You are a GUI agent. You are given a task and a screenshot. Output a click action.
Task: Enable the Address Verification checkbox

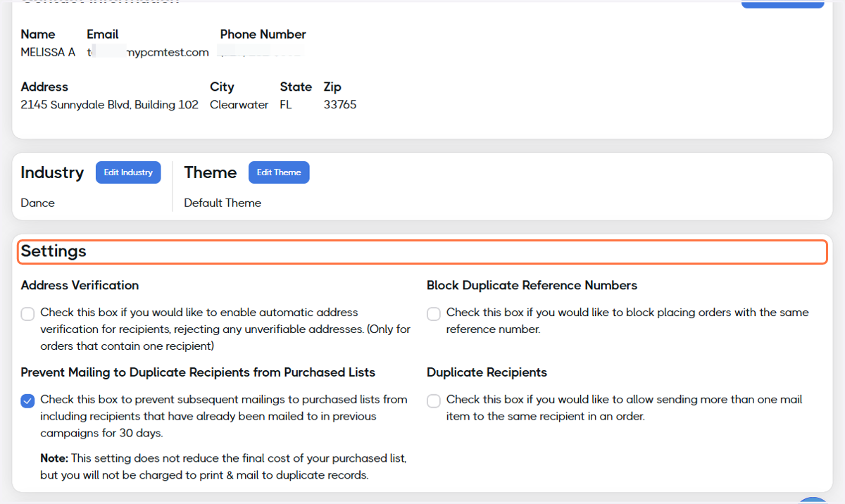[27, 313]
